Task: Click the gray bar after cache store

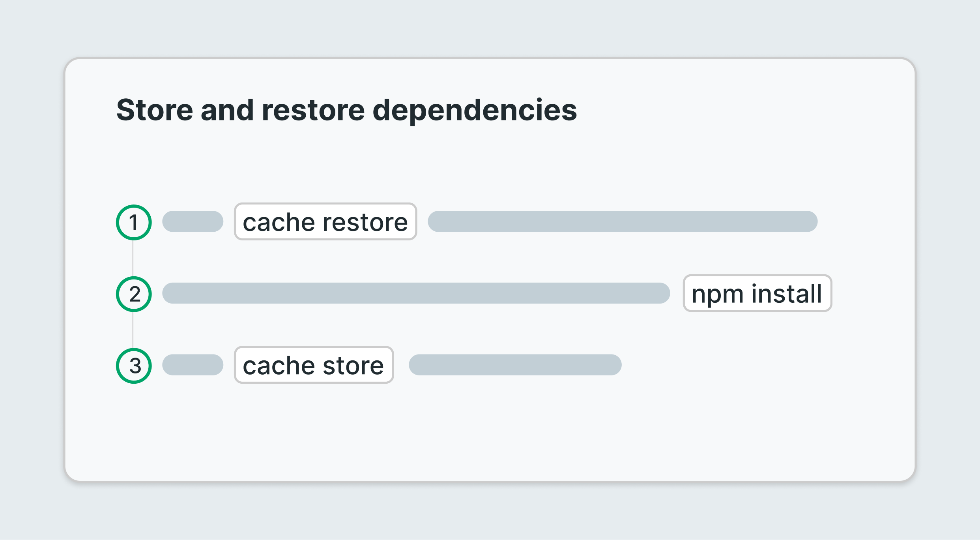Action: 515,365
